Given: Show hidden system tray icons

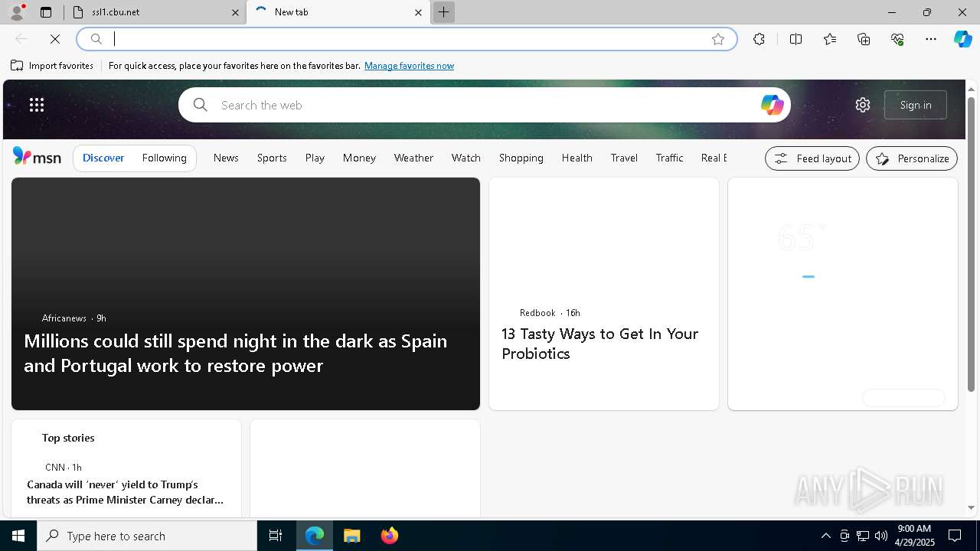Looking at the screenshot, I should pos(825,536).
